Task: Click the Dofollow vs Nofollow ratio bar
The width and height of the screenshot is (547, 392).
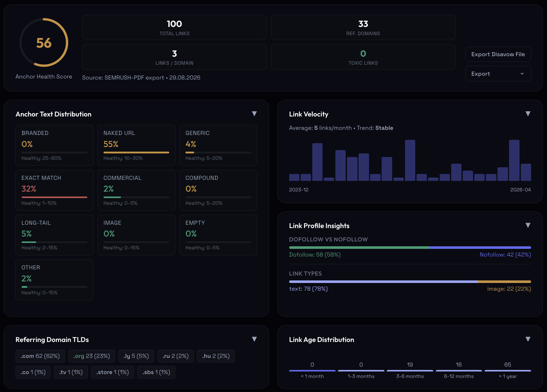Action: tap(410, 248)
